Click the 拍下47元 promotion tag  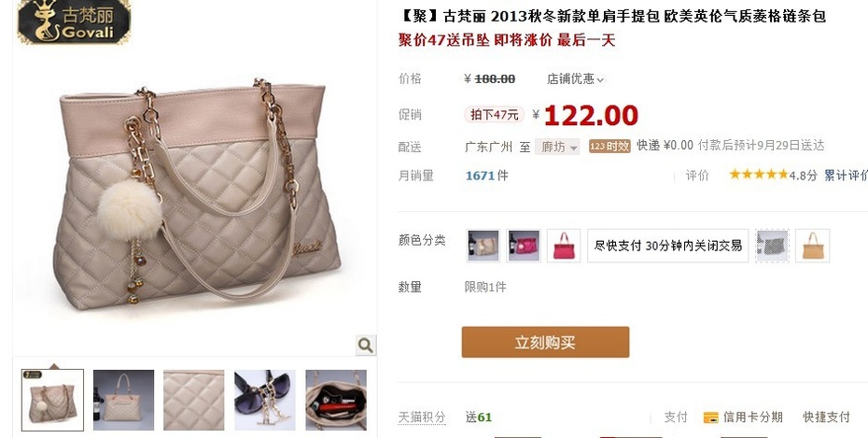coord(494,115)
